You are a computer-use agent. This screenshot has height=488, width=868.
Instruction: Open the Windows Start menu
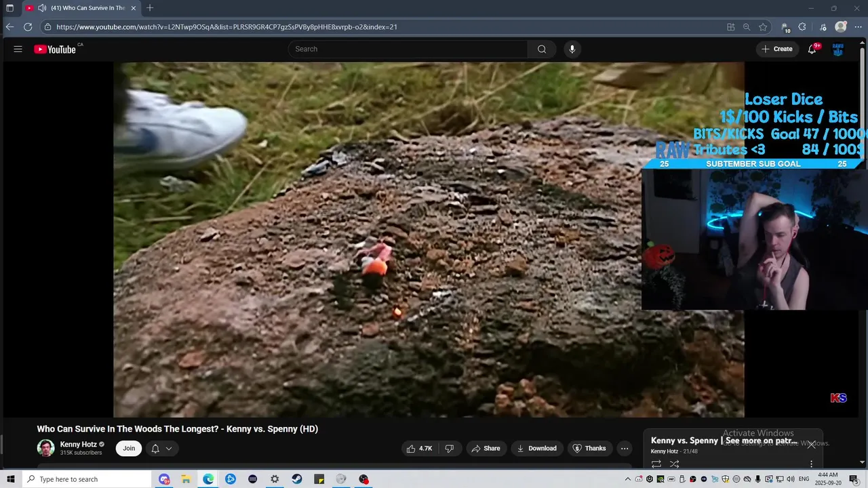pyautogui.click(x=11, y=479)
